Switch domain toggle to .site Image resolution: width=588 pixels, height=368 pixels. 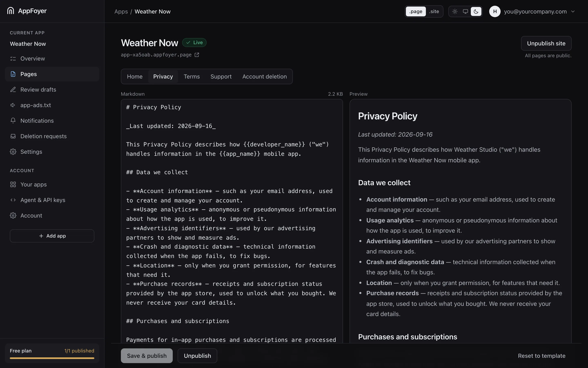[x=434, y=11]
